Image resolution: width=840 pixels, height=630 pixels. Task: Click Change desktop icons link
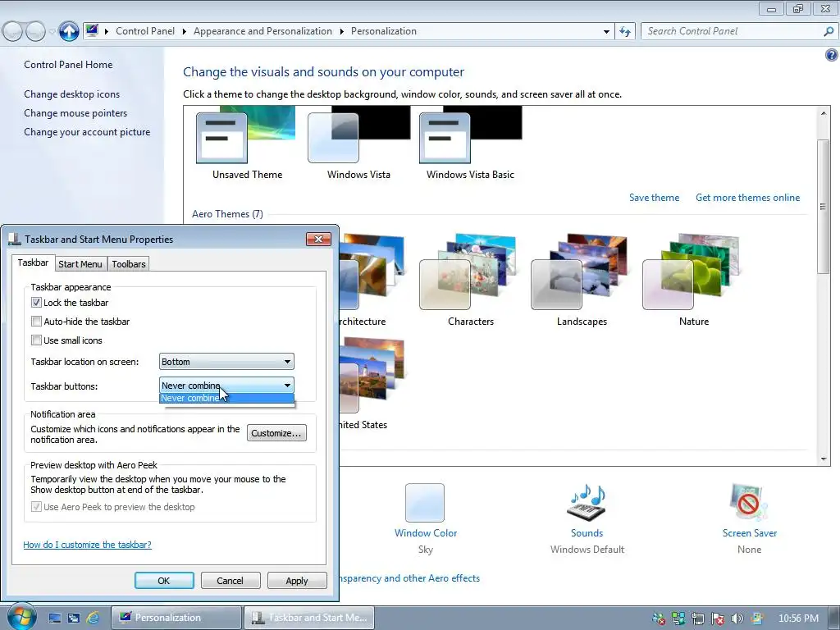(72, 94)
